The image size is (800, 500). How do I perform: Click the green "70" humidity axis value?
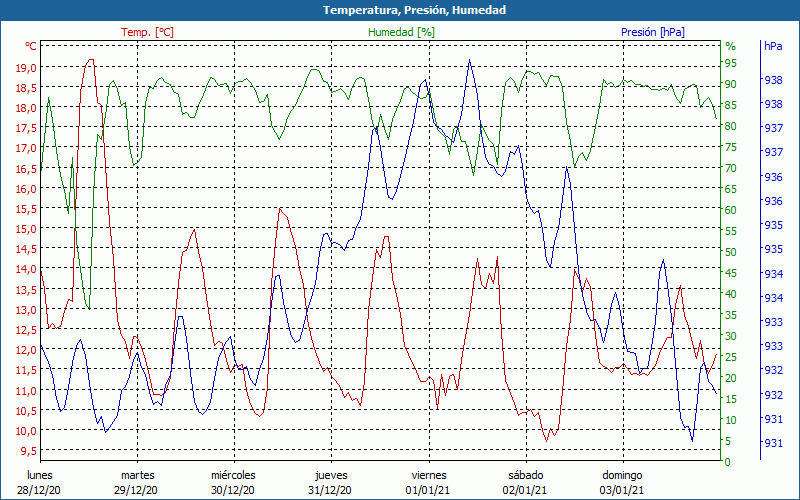(x=731, y=168)
